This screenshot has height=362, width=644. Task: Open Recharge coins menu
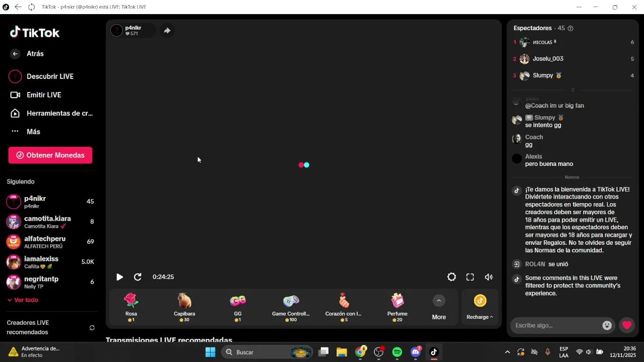pyautogui.click(x=480, y=307)
